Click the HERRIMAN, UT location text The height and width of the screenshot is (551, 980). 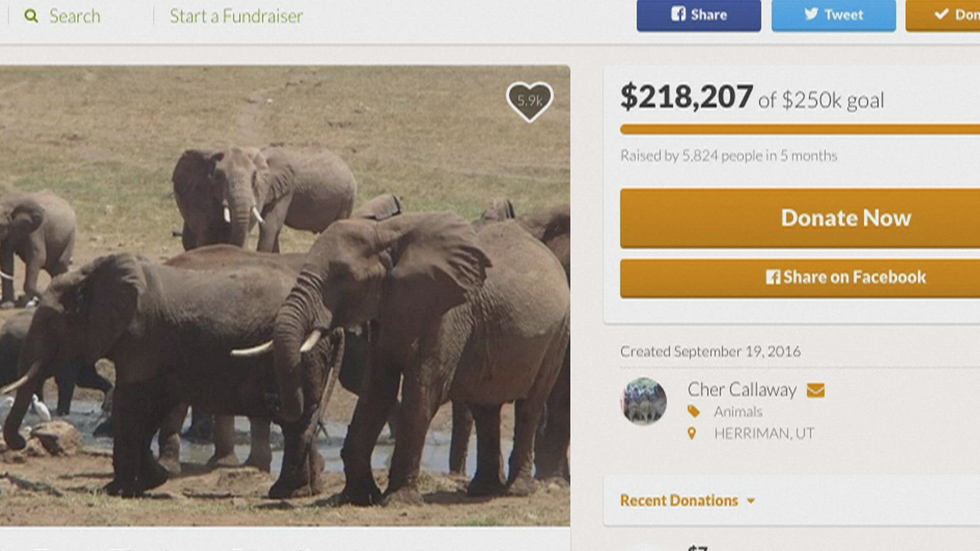click(x=764, y=434)
